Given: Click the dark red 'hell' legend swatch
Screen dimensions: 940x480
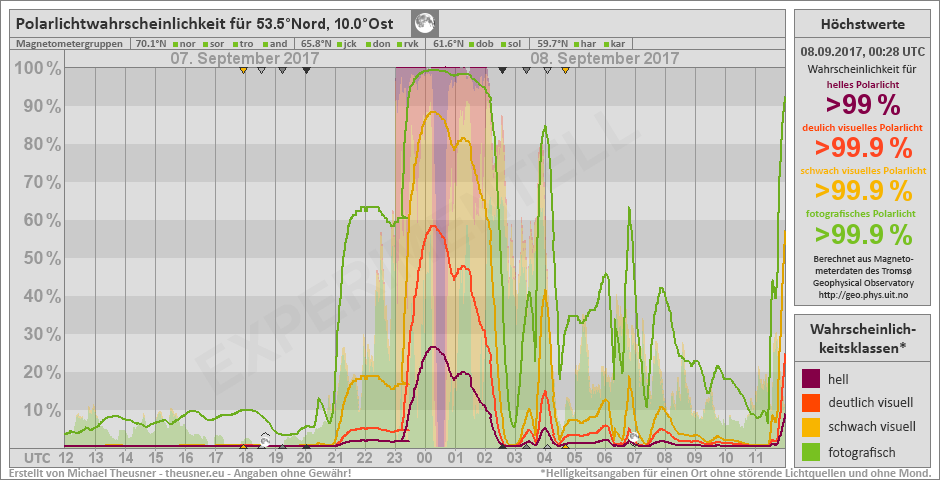Looking at the screenshot, I should pos(812,379).
